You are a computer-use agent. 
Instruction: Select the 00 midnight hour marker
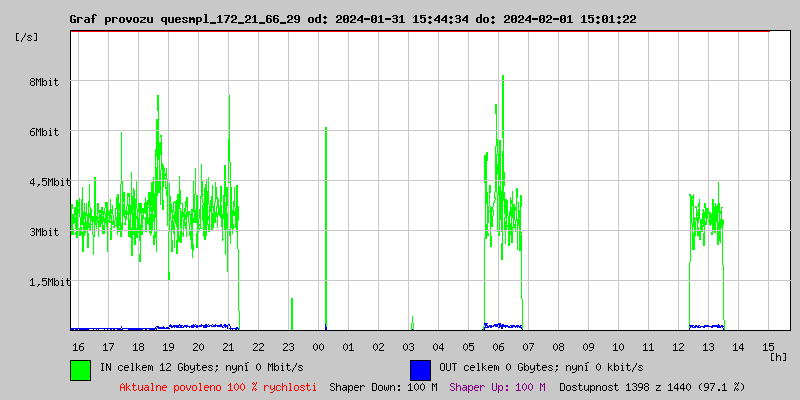(x=318, y=347)
